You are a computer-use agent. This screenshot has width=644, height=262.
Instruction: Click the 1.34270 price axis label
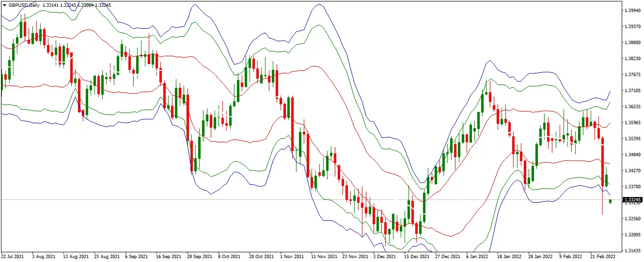[x=633, y=171]
